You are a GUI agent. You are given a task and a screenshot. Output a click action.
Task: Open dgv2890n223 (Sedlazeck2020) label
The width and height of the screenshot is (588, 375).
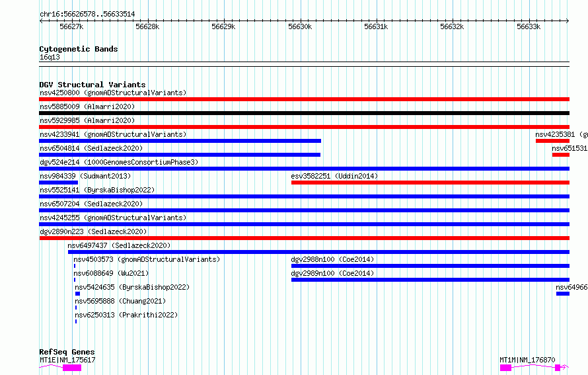point(93,231)
